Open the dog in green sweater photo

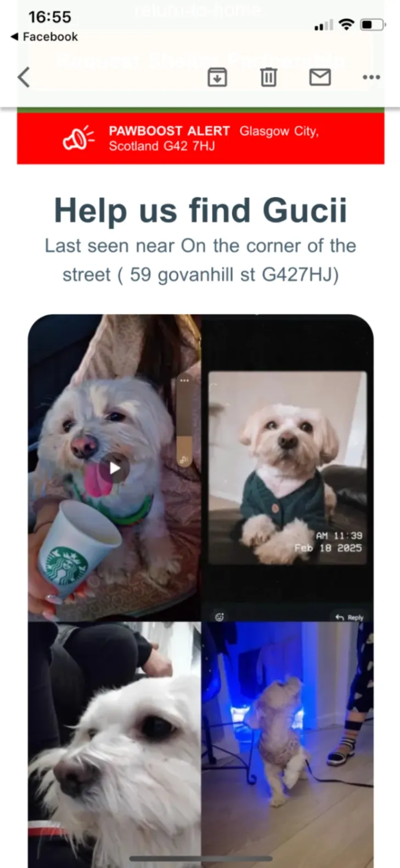click(288, 468)
